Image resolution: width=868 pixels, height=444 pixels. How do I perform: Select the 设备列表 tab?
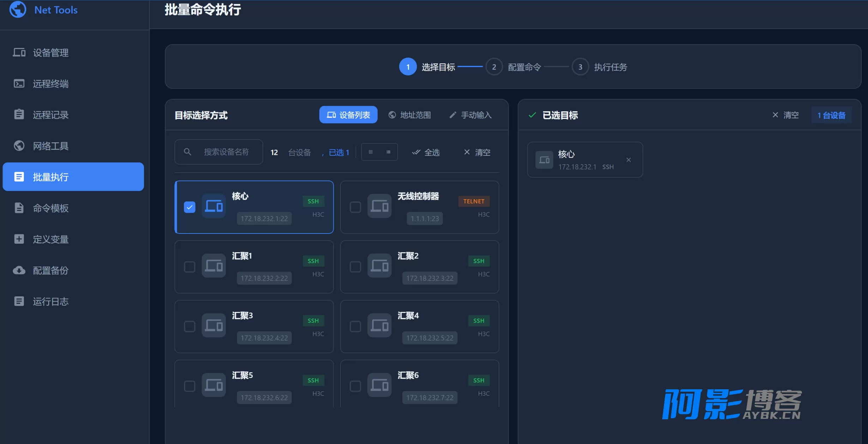pos(348,115)
